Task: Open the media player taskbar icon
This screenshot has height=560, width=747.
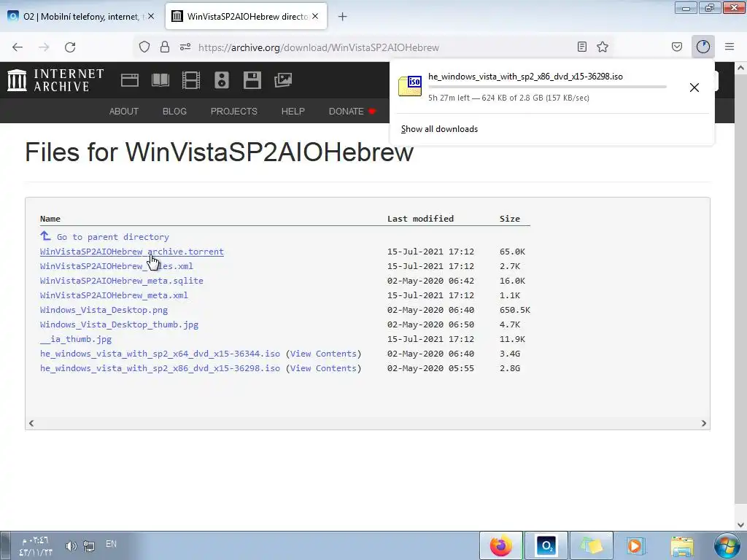Action: point(635,545)
